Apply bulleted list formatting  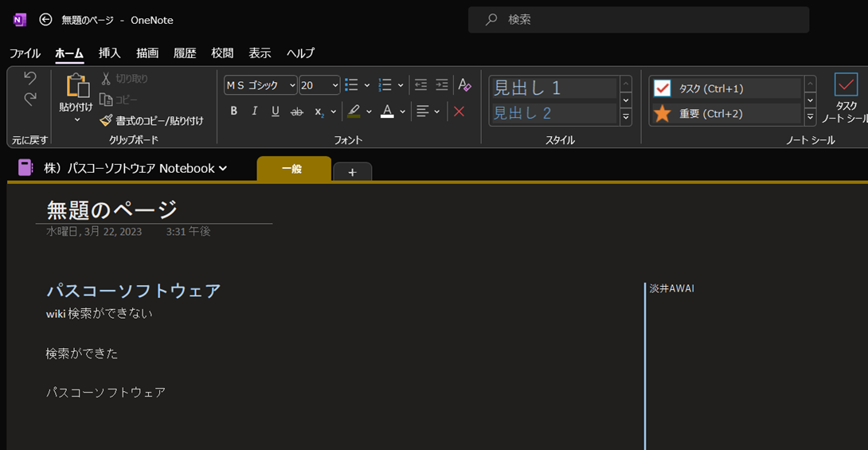pyautogui.click(x=351, y=84)
